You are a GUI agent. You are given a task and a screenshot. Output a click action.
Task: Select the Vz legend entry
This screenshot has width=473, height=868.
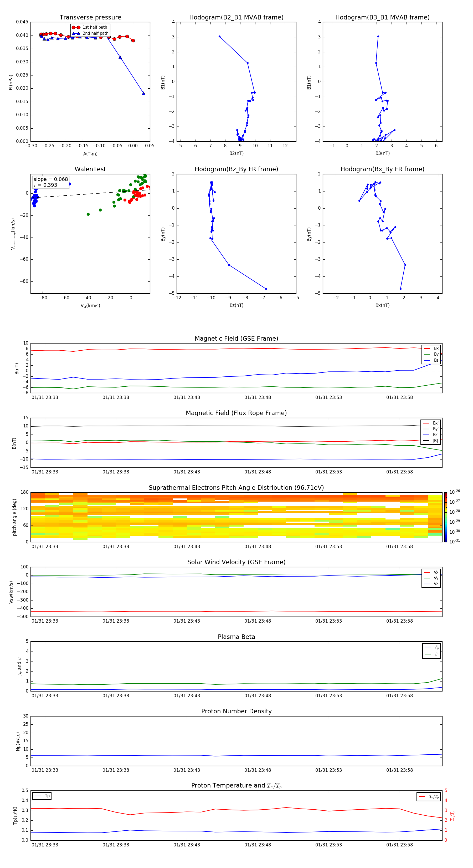coord(431,584)
